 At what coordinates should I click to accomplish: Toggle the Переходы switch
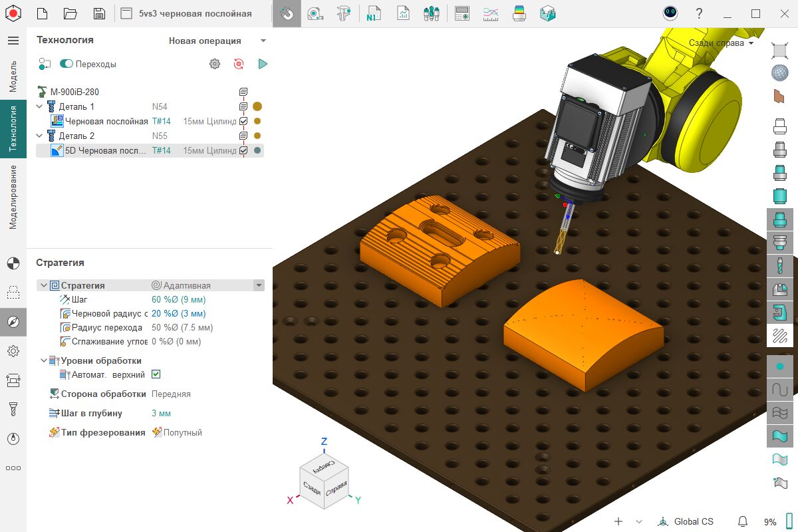coord(66,64)
